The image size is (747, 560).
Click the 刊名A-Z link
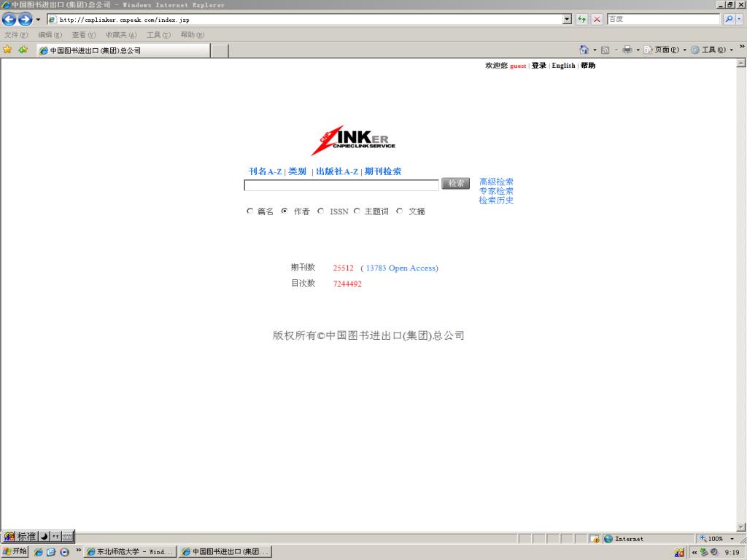(x=266, y=171)
